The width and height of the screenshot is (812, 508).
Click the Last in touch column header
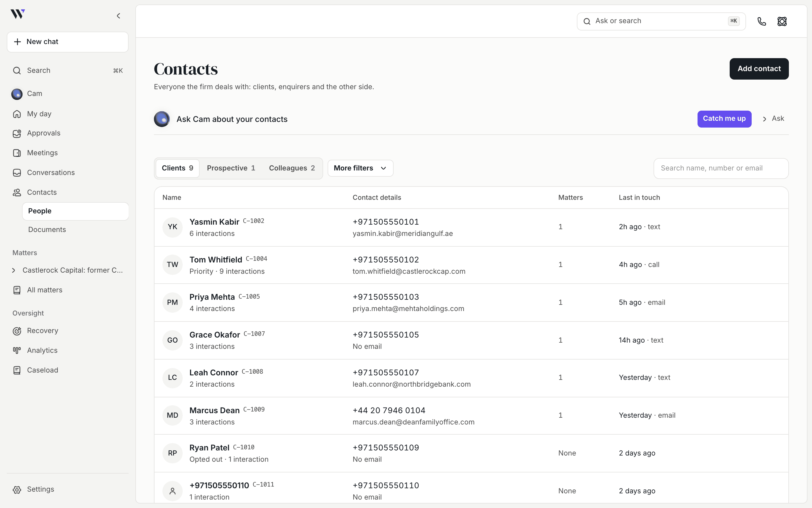(x=639, y=198)
